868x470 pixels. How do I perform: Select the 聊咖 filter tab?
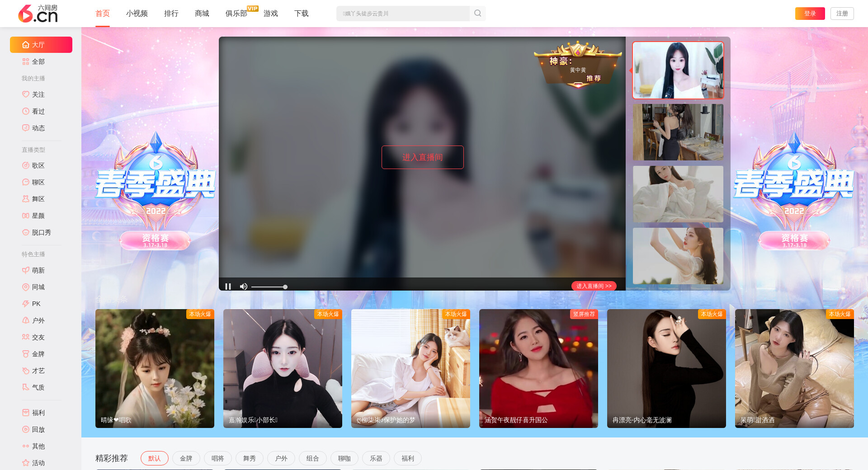coord(344,458)
